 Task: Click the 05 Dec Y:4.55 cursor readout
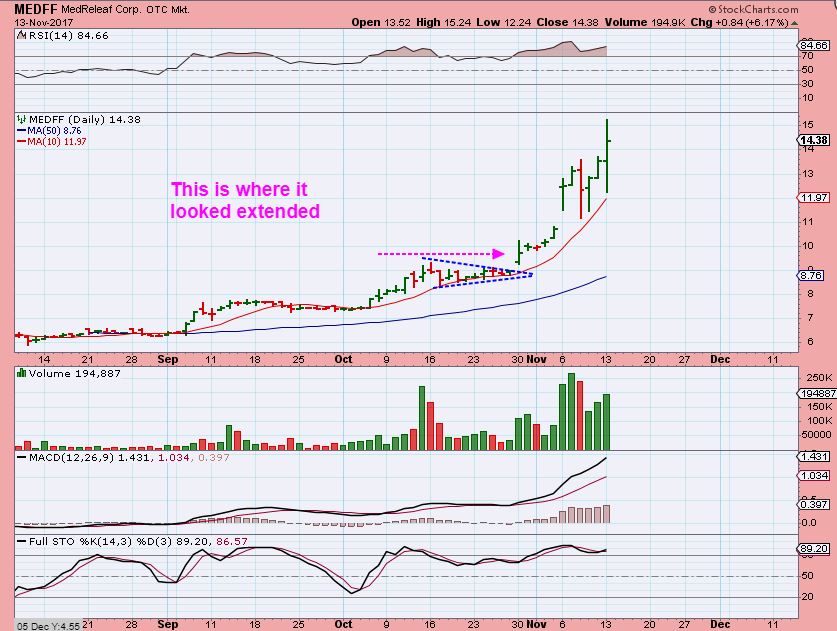point(48,626)
